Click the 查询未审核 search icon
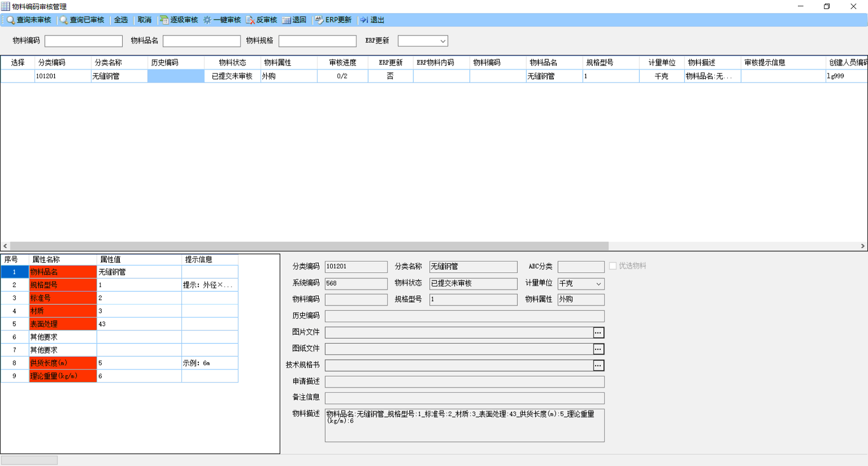The width and height of the screenshot is (868, 466). pos(11,20)
